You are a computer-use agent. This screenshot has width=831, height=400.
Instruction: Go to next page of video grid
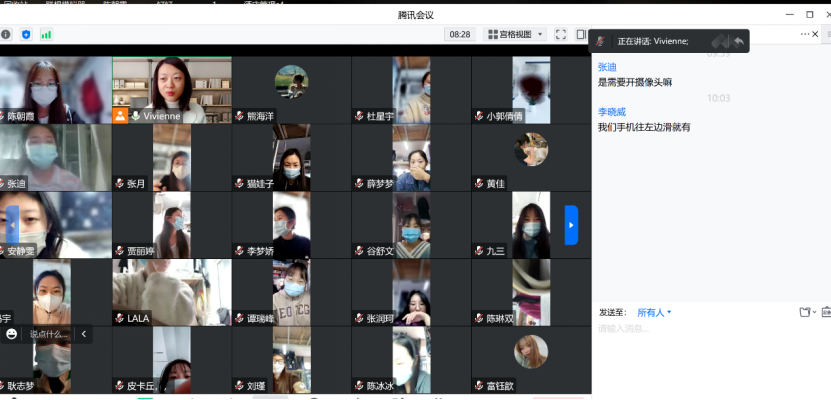[571, 225]
